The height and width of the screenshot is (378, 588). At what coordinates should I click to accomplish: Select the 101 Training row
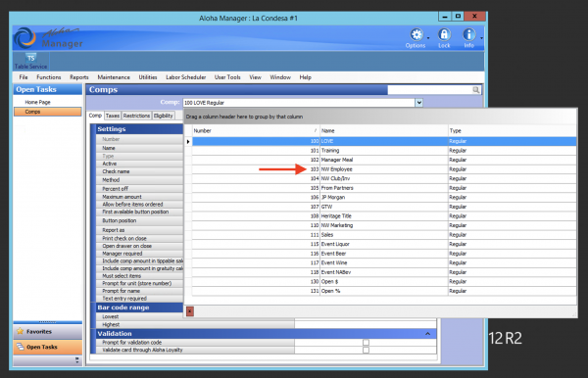[384, 151]
